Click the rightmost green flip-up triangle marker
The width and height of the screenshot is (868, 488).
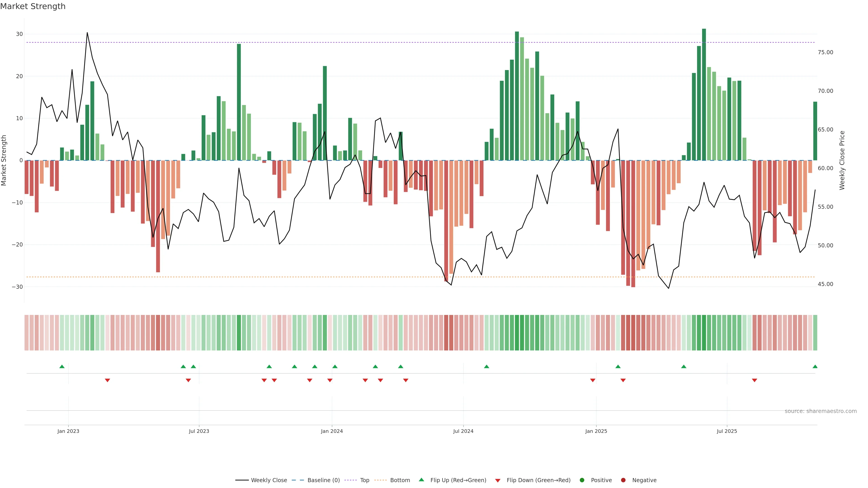tap(815, 366)
